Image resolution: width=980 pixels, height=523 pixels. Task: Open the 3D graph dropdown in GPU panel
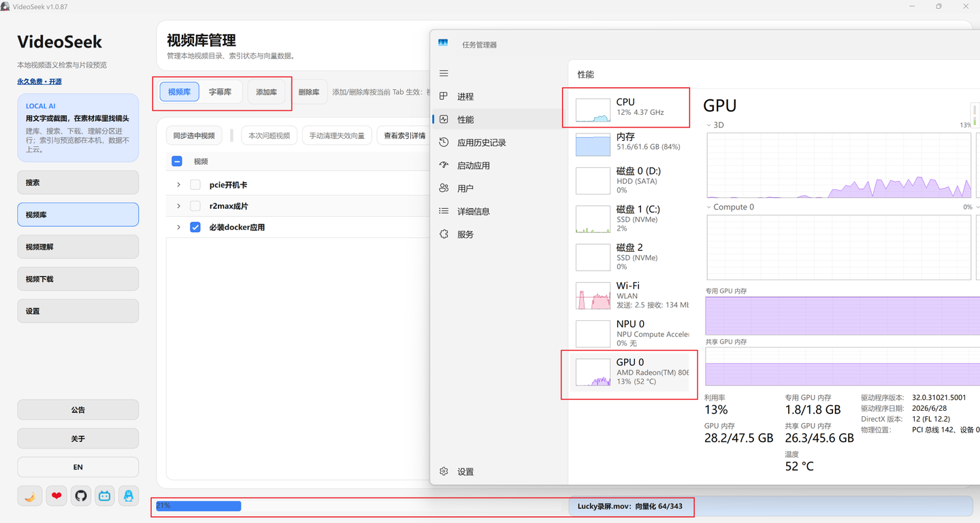click(709, 125)
